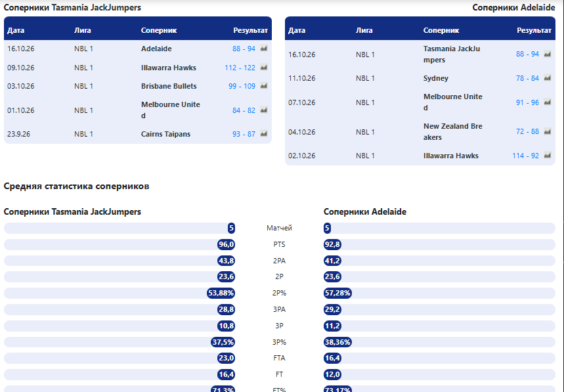Click stats icon next to Adelaide 88 - 94
Screen dimensions: 564x392
click(x=264, y=49)
